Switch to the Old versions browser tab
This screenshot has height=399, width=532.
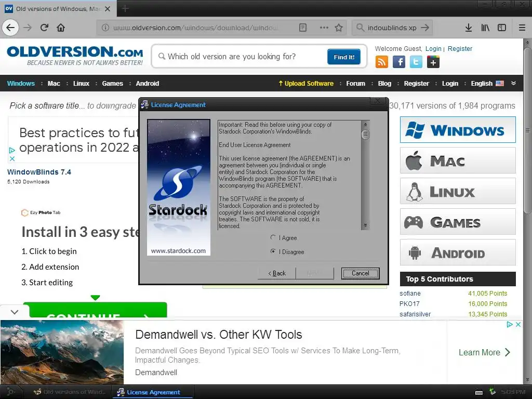coord(58,9)
